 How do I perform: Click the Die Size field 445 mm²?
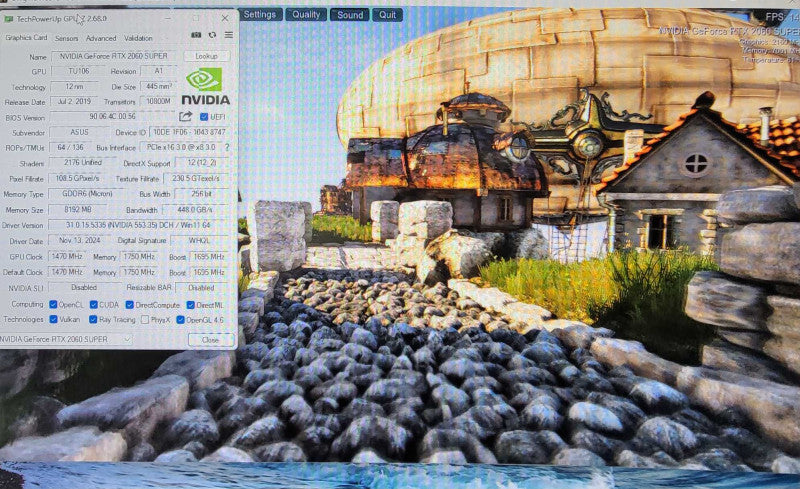[158, 87]
